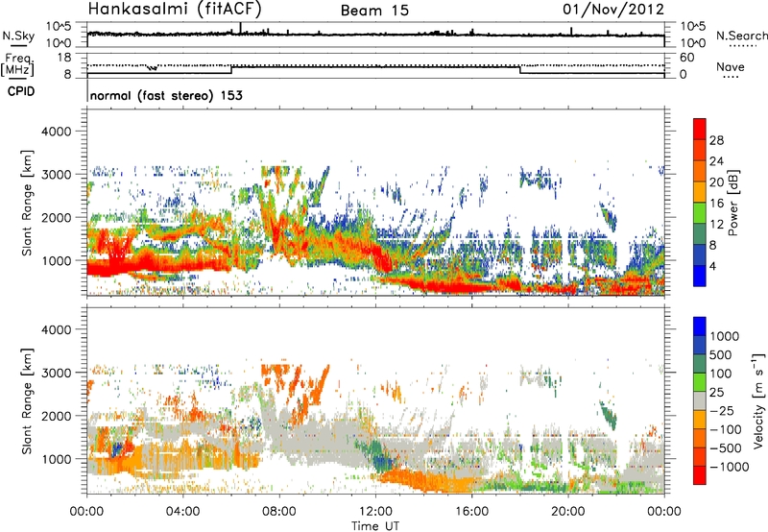This screenshot has height=532, width=768.
Task: Click the '28' power colorbar tick value
Action: point(716,140)
